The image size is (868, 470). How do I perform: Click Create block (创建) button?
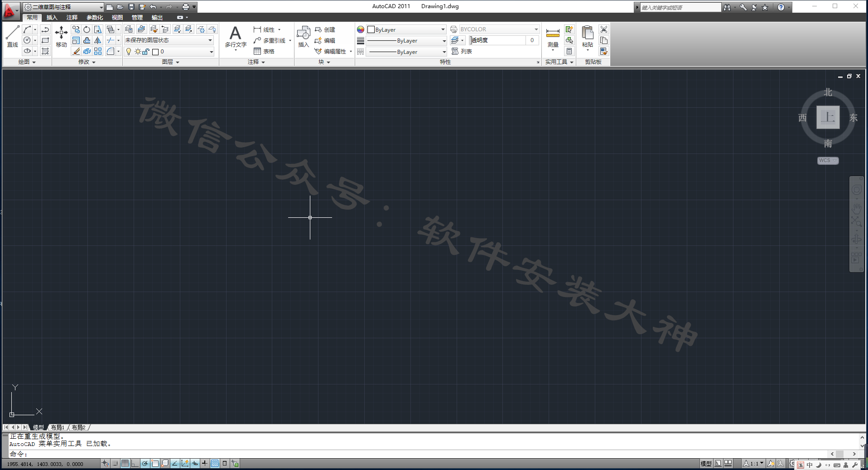325,29
